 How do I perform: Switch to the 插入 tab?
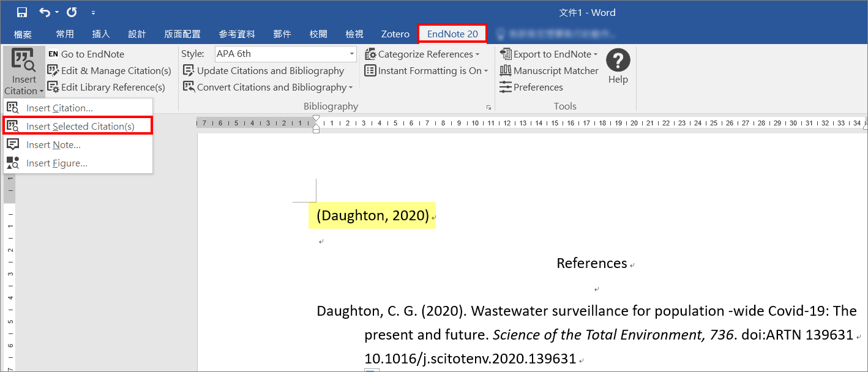click(101, 34)
